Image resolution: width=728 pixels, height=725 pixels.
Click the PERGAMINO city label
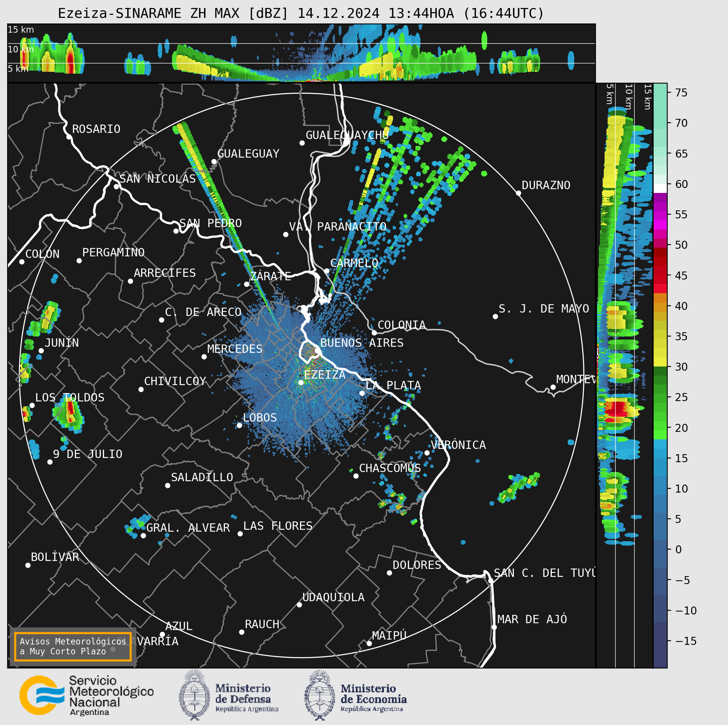click(114, 253)
